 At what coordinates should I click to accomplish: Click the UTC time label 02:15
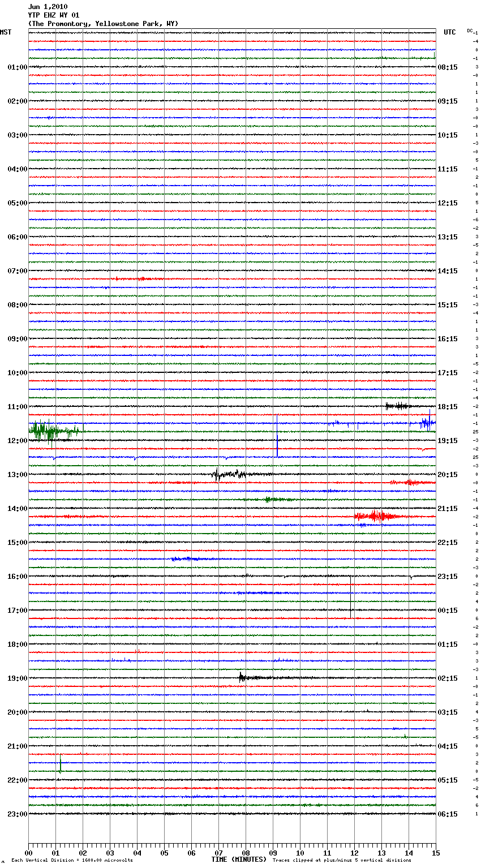(x=448, y=678)
